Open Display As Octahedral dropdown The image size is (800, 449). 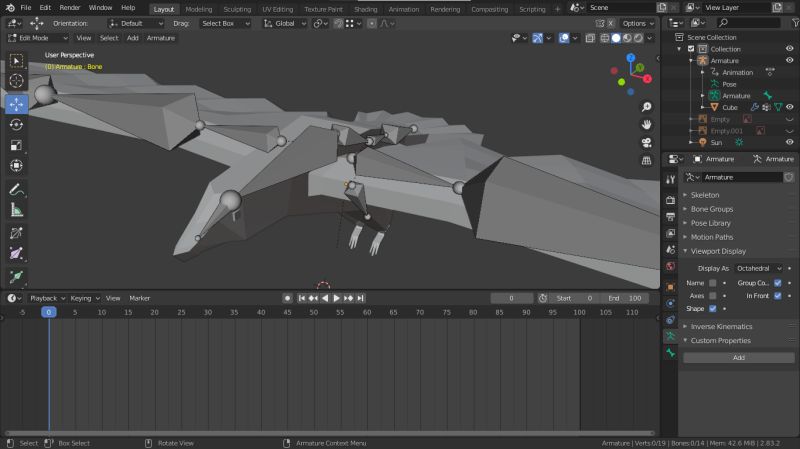point(758,268)
